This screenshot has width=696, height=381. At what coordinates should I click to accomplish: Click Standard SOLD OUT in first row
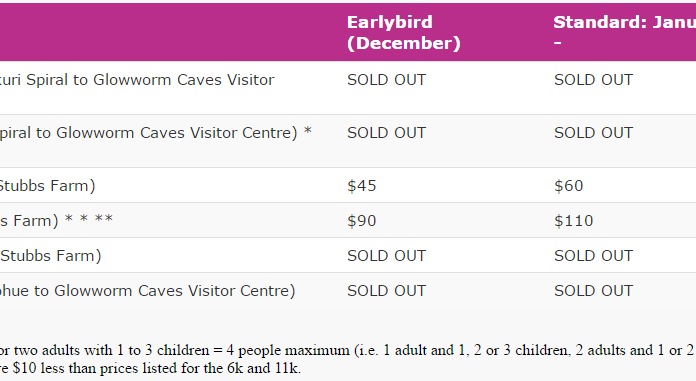tap(593, 80)
